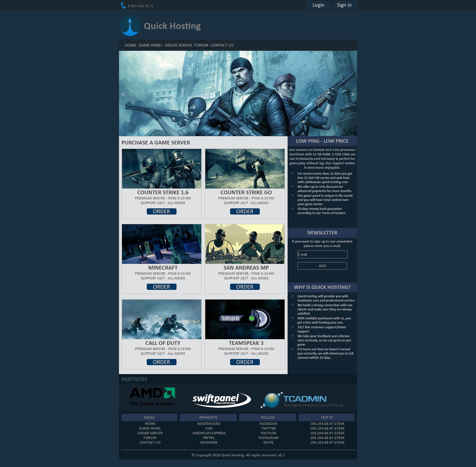Click the Counter Strike 1.6 thumbnail image
Viewport: 476px width, 467px height.
[162, 169]
